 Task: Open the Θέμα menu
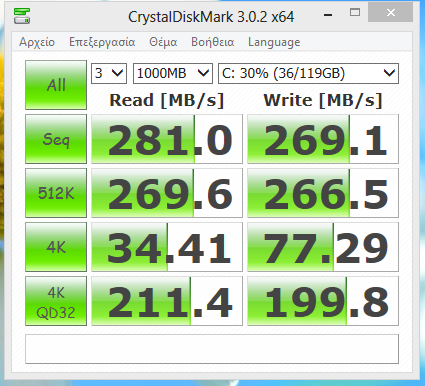tap(163, 42)
